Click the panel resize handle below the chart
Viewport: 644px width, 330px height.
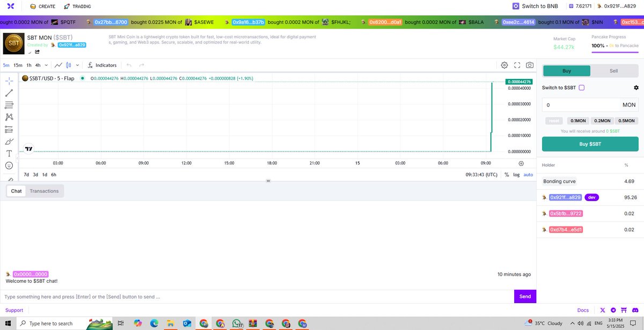pos(268,181)
